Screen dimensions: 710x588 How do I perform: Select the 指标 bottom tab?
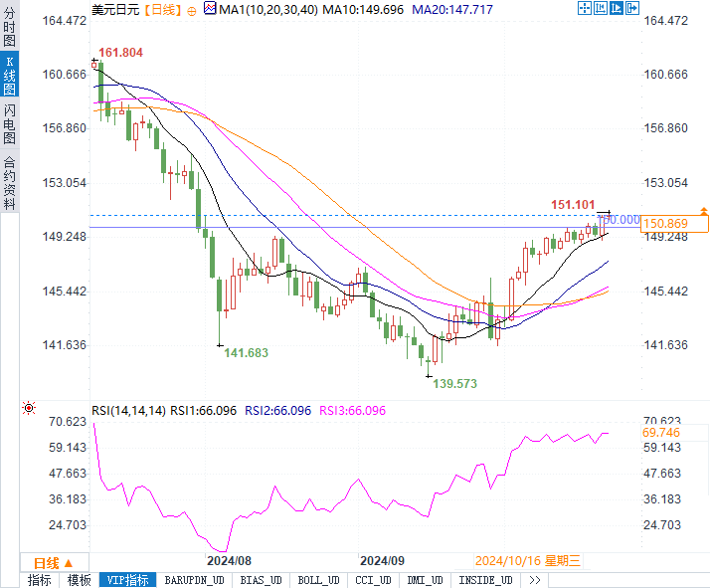coord(39,580)
